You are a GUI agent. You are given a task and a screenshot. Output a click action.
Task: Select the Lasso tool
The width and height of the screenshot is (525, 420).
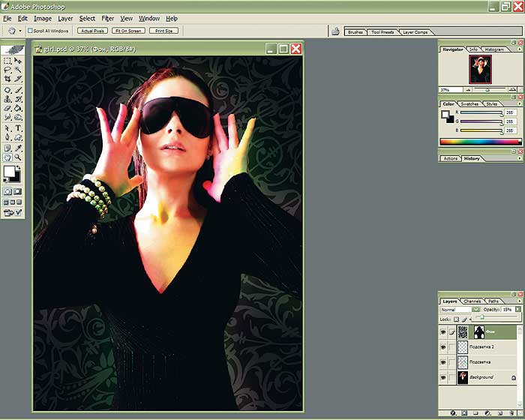pyautogui.click(x=7, y=70)
